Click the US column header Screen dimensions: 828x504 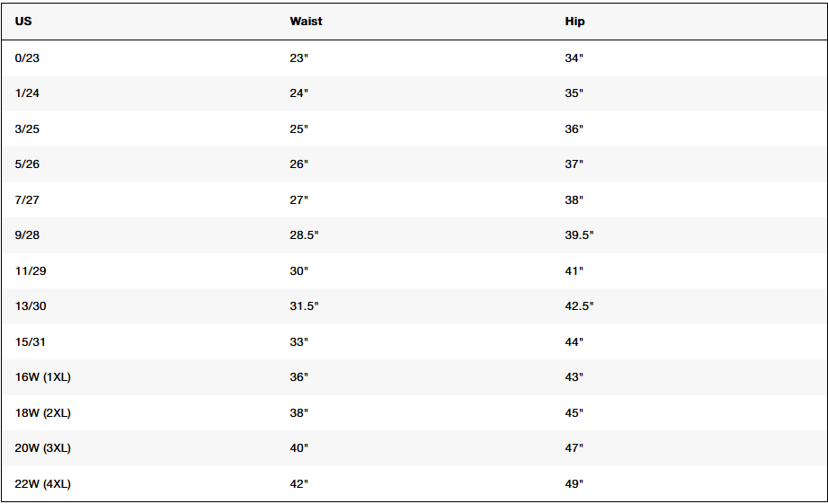(x=23, y=21)
